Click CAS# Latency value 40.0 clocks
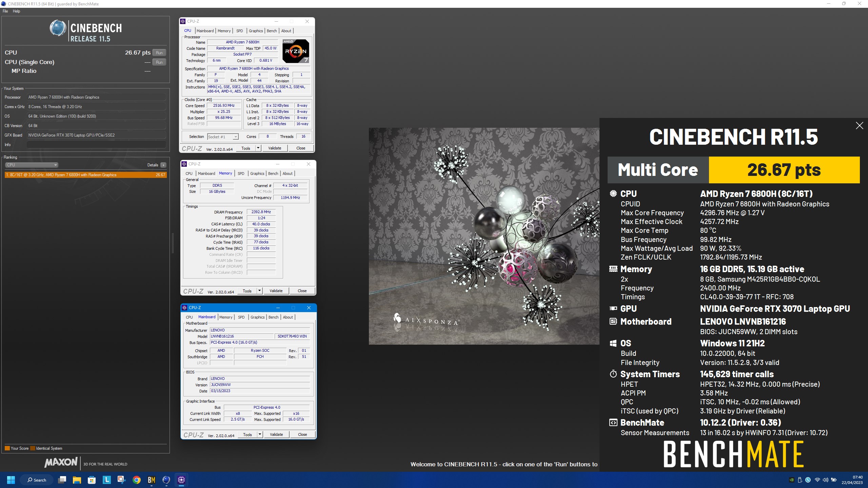The image size is (868, 488). click(261, 224)
